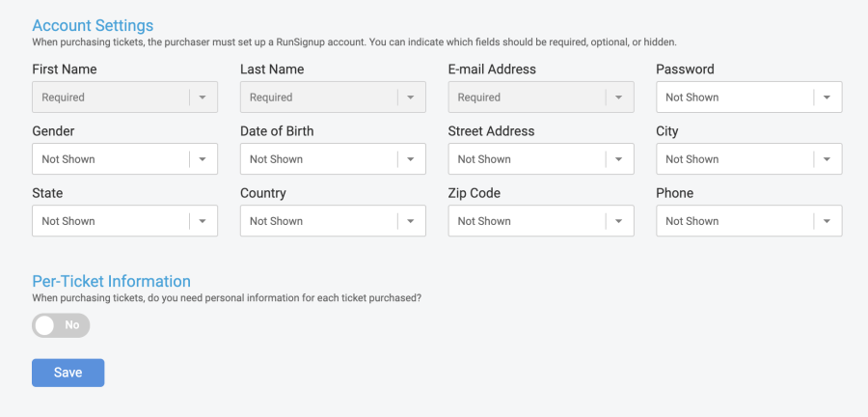Click the State dropdown caret
Screen dimensions: 868x417
(x=203, y=221)
